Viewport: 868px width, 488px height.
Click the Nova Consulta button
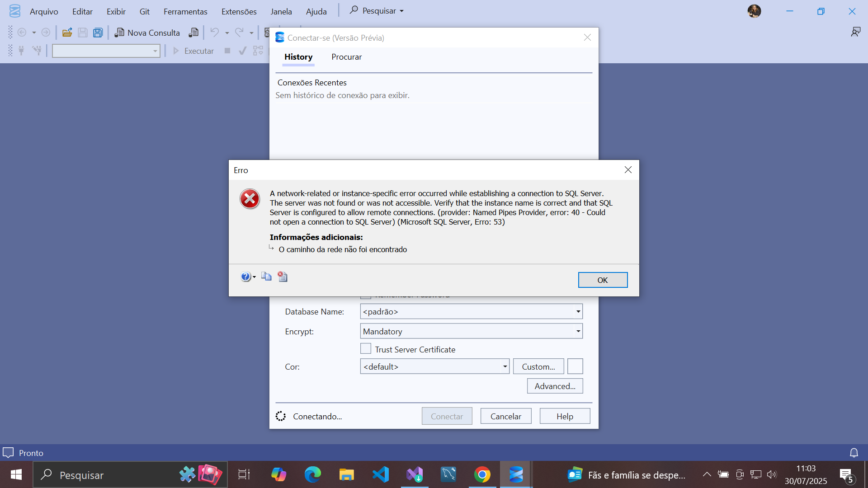[147, 33]
